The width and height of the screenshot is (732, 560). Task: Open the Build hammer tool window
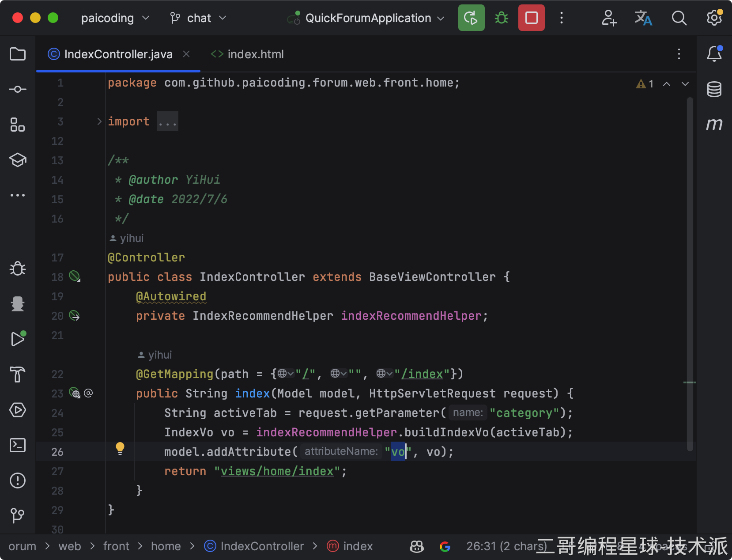pyautogui.click(x=18, y=375)
